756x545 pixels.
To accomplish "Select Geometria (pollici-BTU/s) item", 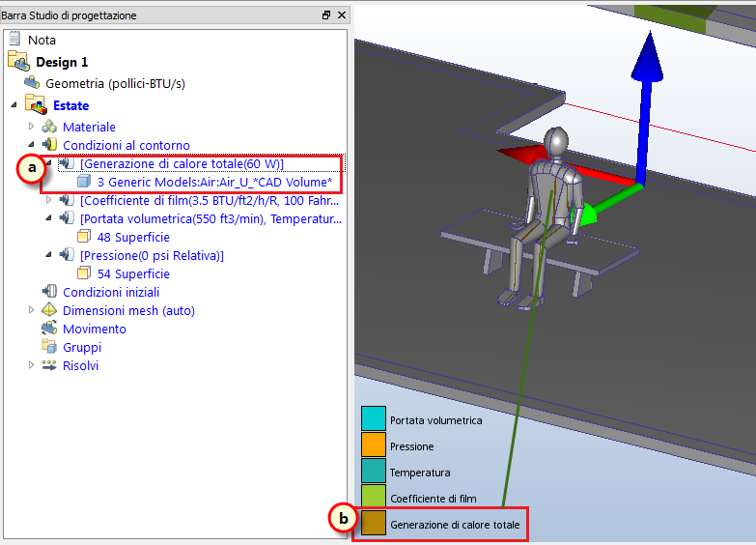I will [x=115, y=84].
